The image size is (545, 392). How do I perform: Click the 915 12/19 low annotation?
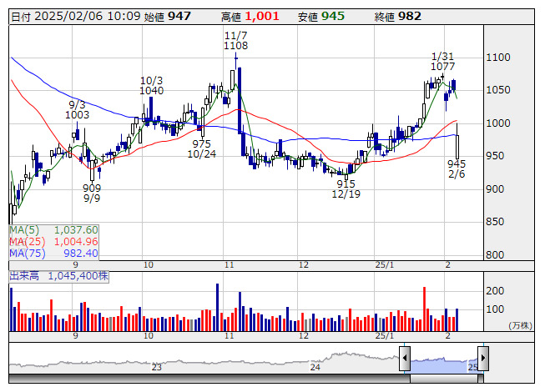click(x=346, y=188)
